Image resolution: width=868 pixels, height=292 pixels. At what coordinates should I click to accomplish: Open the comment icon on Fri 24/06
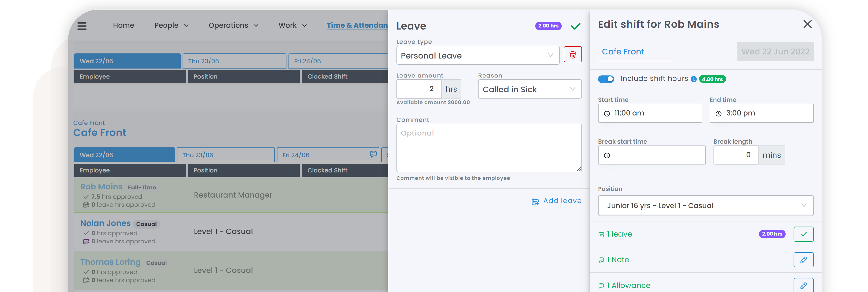373,154
